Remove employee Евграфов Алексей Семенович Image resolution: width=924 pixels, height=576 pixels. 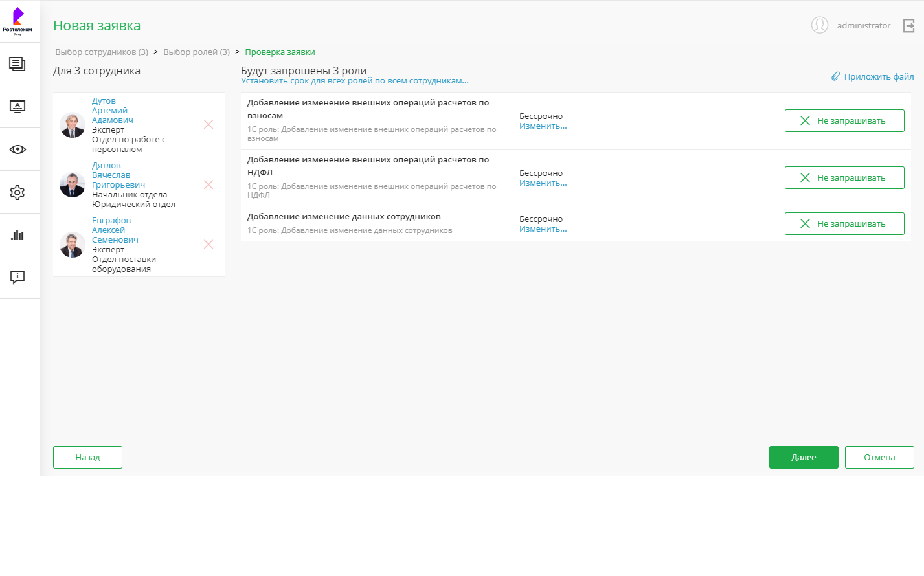click(x=208, y=244)
